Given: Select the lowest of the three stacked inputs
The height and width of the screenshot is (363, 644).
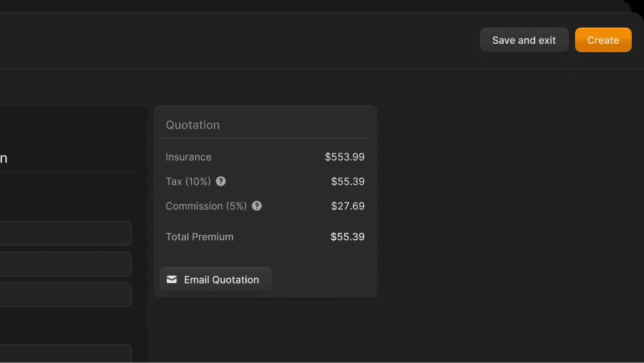Looking at the screenshot, I should tap(65, 295).
